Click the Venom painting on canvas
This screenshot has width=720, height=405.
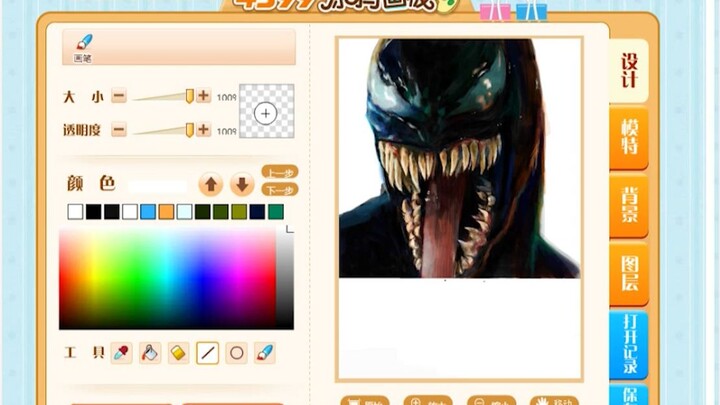459,158
